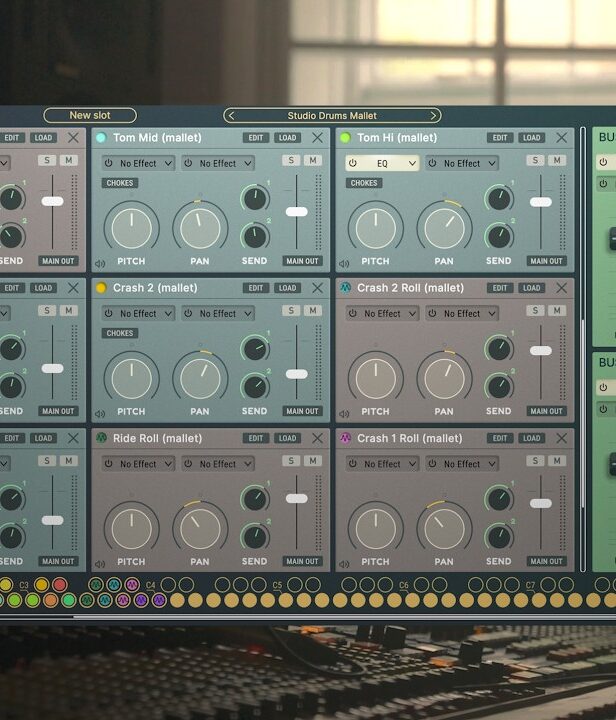Screen dimensions: 616x720
Task: Open Studio Drums Mallet preset selector
Action: click(332, 116)
